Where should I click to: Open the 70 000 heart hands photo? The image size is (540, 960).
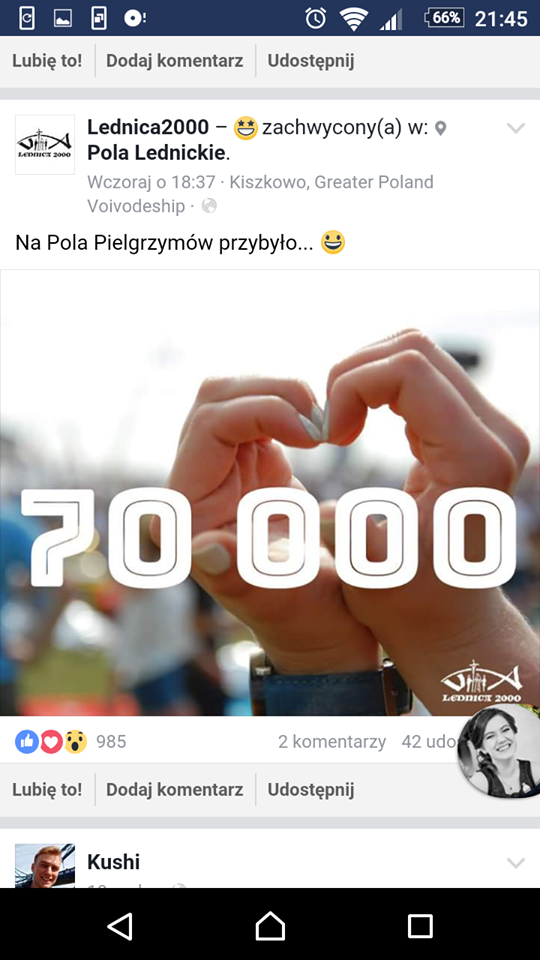(270, 492)
